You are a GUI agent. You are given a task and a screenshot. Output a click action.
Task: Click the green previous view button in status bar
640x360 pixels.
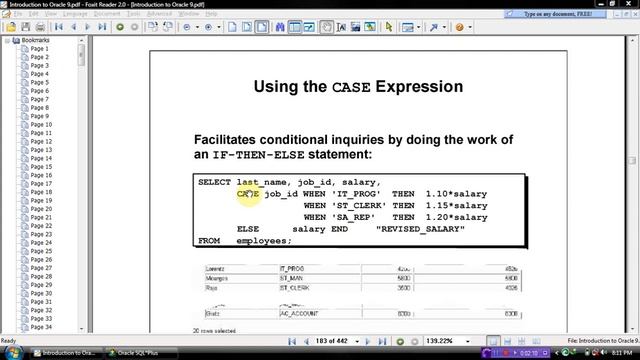[x=400, y=341]
